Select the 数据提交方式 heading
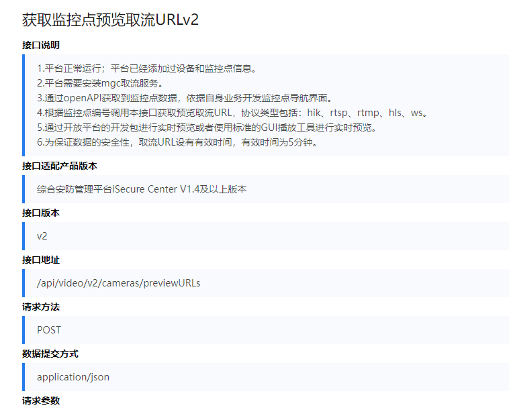Image resolution: width=509 pixels, height=420 pixels. pyautogui.click(x=50, y=354)
